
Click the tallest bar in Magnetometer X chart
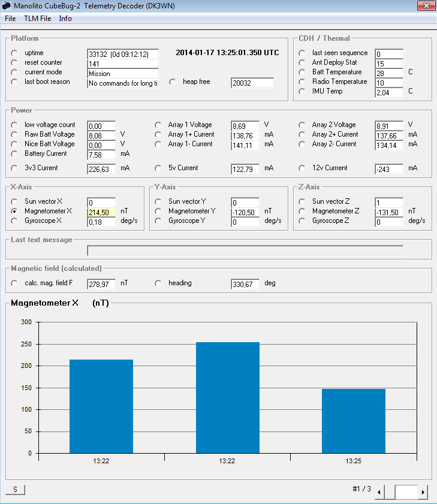tap(228, 397)
